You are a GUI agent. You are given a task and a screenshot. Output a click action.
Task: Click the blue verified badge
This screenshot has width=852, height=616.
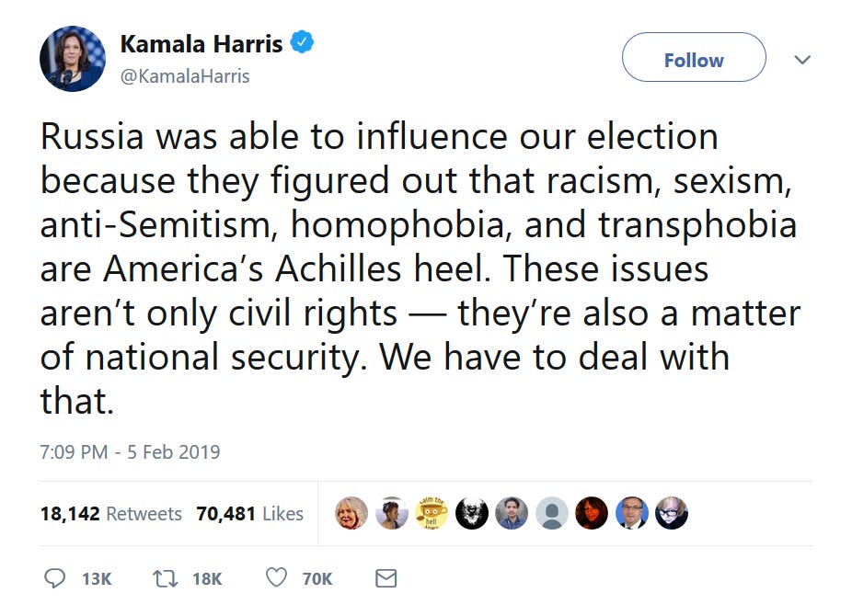point(304,41)
